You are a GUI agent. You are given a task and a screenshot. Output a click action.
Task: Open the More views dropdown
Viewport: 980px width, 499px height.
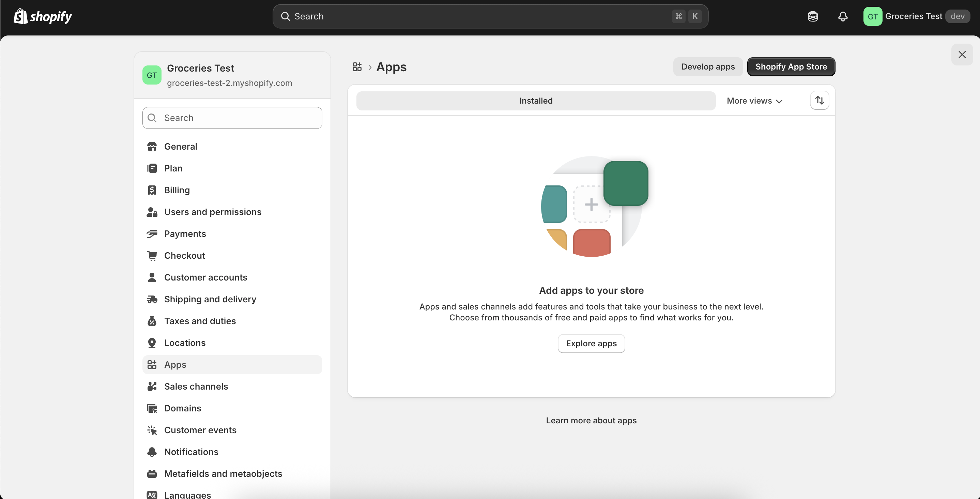pos(754,101)
